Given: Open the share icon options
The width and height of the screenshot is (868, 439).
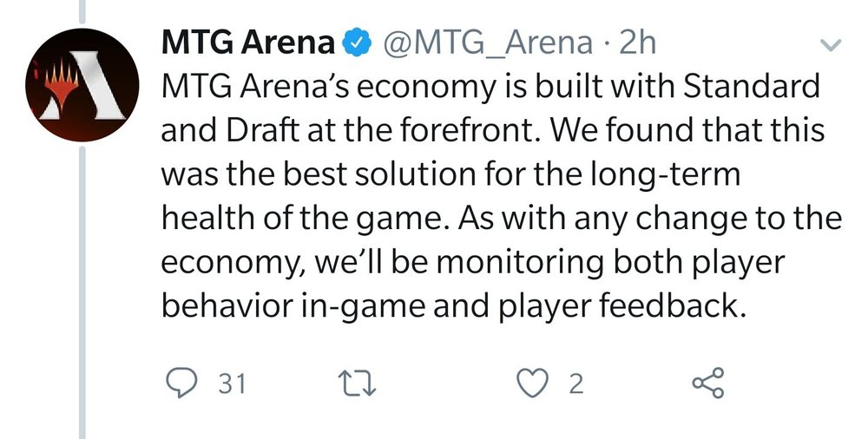Looking at the screenshot, I should pyautogui.click(x=710, y=383).
